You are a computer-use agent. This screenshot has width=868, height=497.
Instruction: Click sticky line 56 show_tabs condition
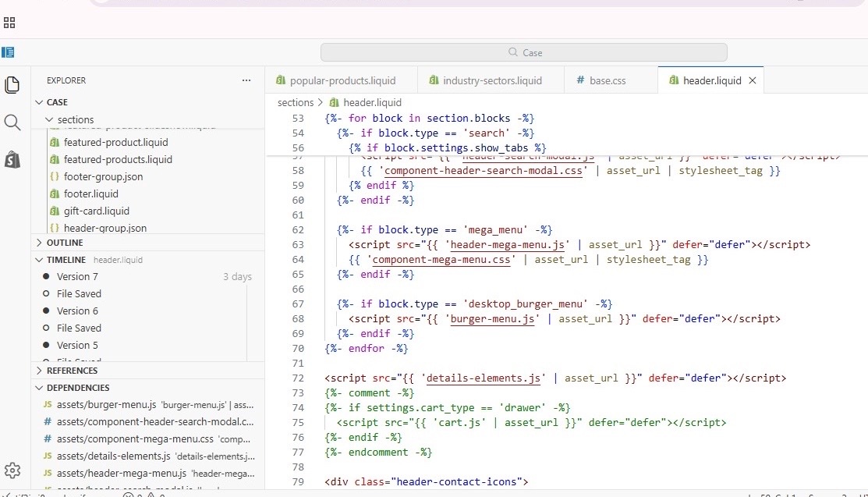[x=448, y=148]
